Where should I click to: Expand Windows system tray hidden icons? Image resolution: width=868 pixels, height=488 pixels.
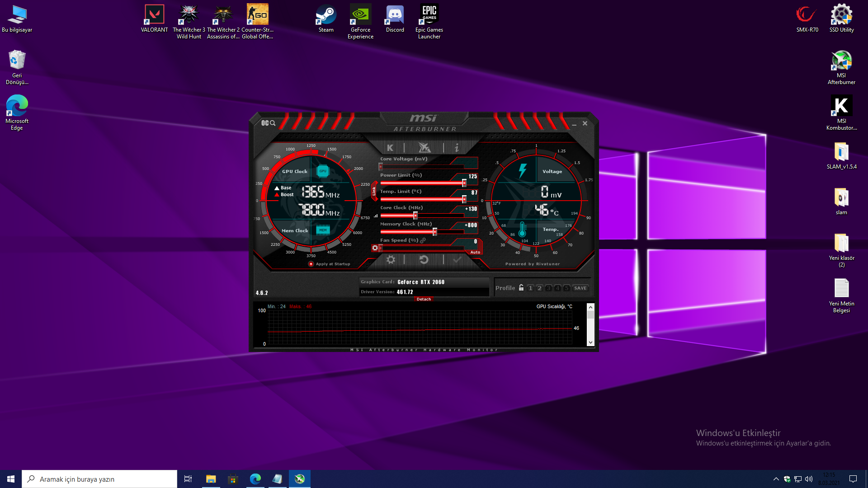click(x=776, y=479)
